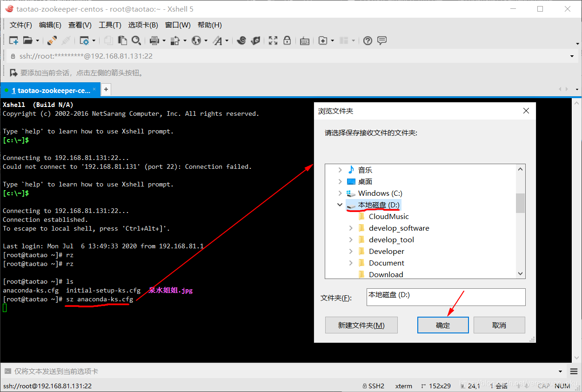The height and width of the screenshot is (392, 582).
Task: Toggle full screen toolbar icon
Action: coord(273,41)
